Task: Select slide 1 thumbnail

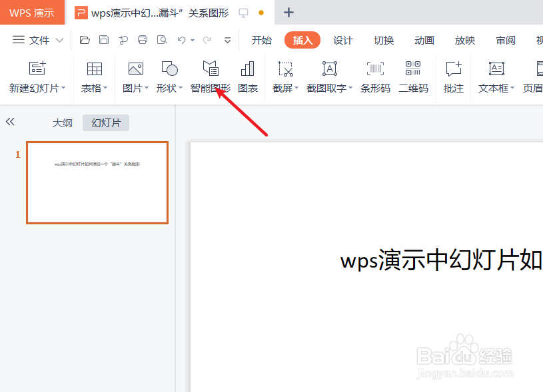Action: pyautogui.click(x=97, y=182)
